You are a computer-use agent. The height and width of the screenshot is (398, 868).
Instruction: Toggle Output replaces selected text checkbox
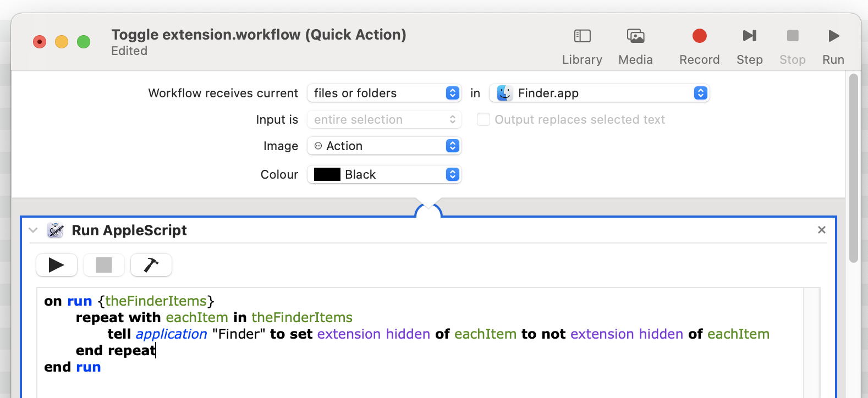pyautogui.click(x=483, y=119)
